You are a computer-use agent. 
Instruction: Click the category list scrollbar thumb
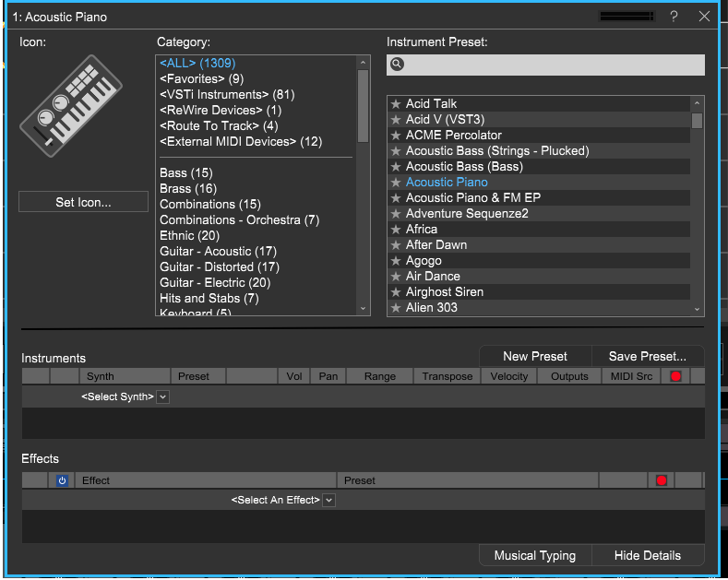tap(363, 106)
